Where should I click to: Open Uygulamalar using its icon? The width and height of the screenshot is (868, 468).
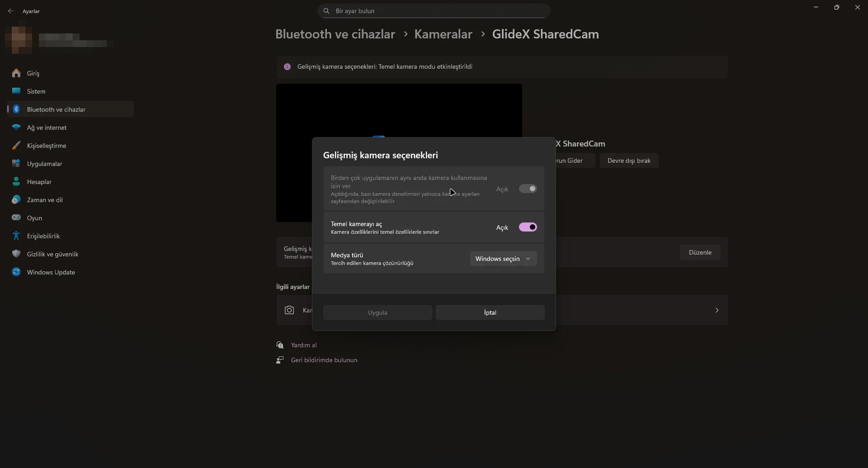pyautogui.click(x=16, y=163)
